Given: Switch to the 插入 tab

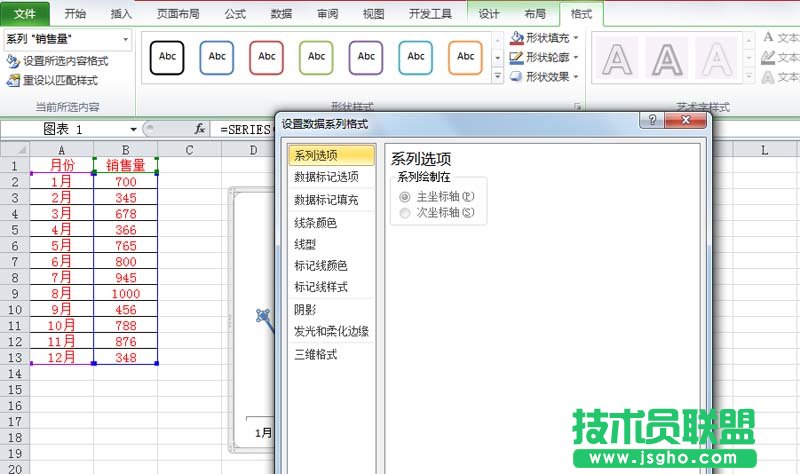Looking at the screenshot, I should point(121,14).
